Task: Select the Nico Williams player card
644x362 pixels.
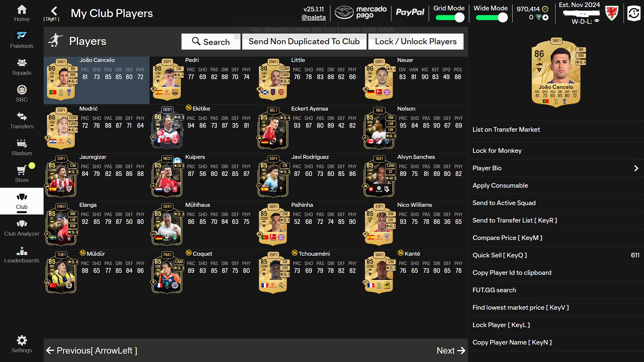Action: tap(415, 225)
